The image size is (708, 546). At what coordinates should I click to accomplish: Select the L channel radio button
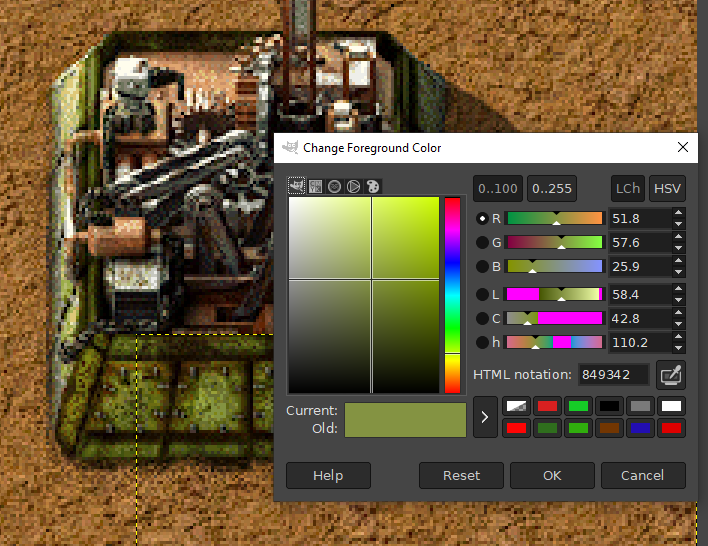(482, 294)
